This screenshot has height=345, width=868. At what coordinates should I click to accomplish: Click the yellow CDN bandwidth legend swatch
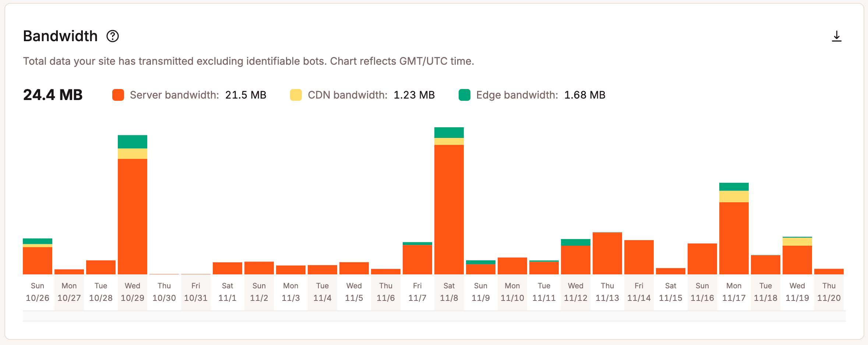click(295, 95)
